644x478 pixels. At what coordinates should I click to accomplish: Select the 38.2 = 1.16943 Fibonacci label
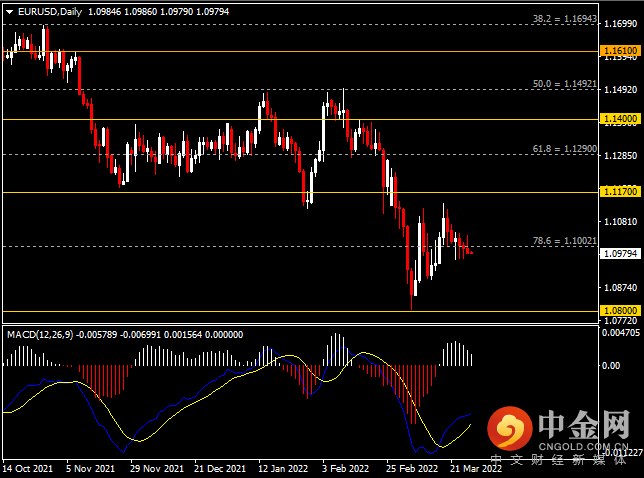pos(565,18)
